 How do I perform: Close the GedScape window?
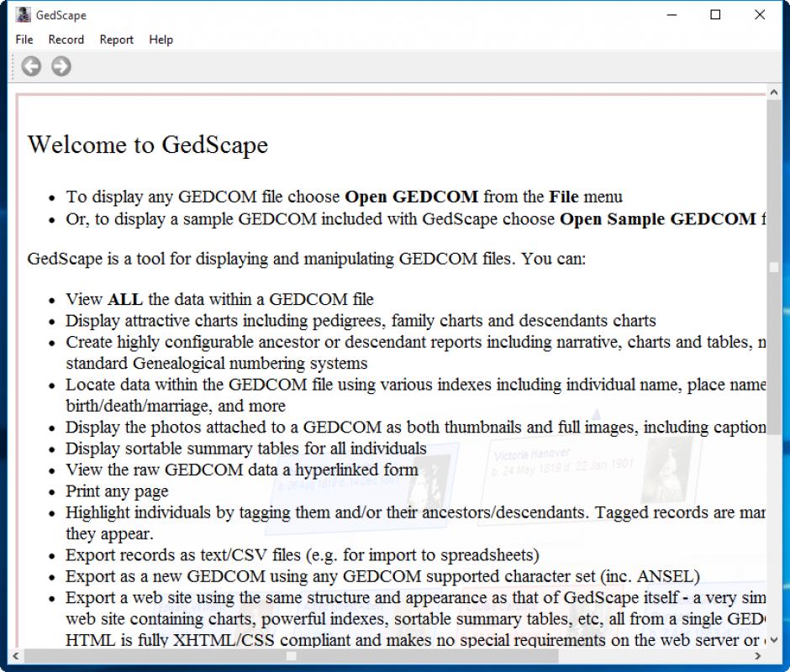pyautogui.click(x=760, y=15)
